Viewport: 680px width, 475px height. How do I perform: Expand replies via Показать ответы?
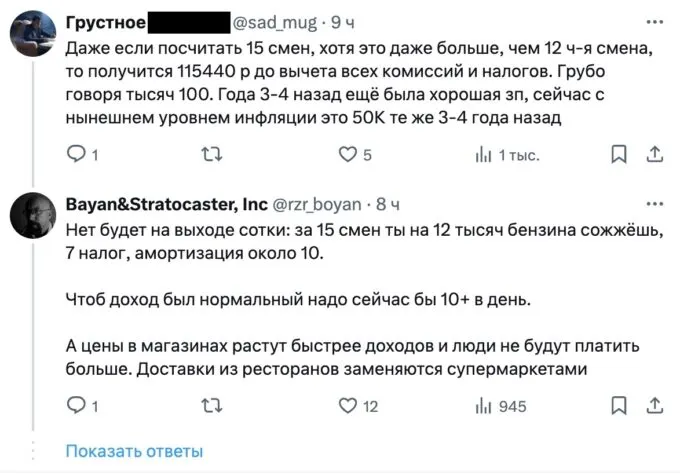coord(134,451)
